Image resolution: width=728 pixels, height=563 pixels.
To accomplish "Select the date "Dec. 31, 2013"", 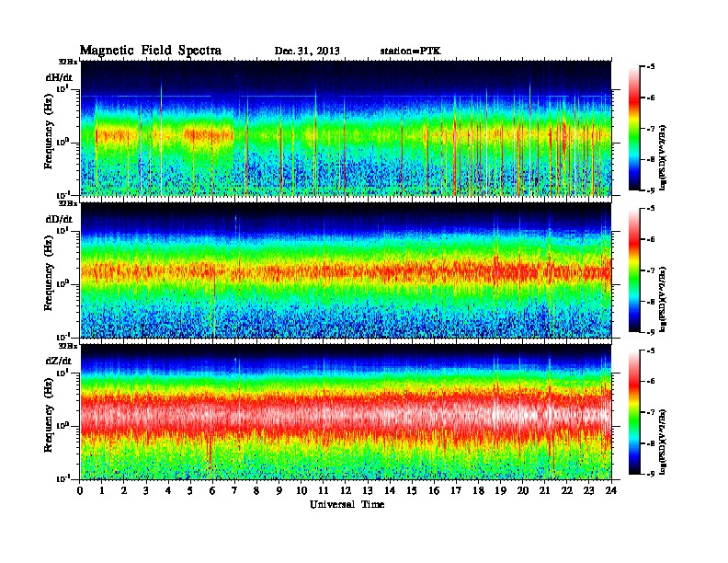I will tap(307, 52).
